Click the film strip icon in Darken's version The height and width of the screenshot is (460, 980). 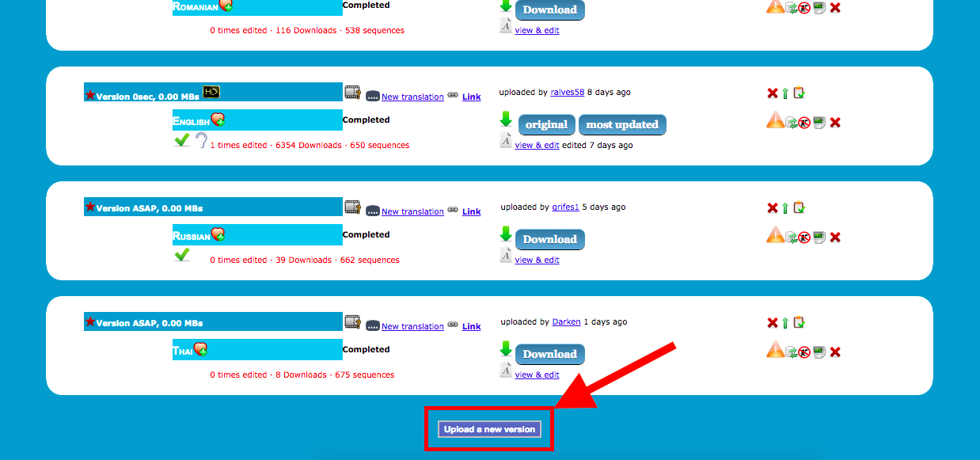click(353, 322)
